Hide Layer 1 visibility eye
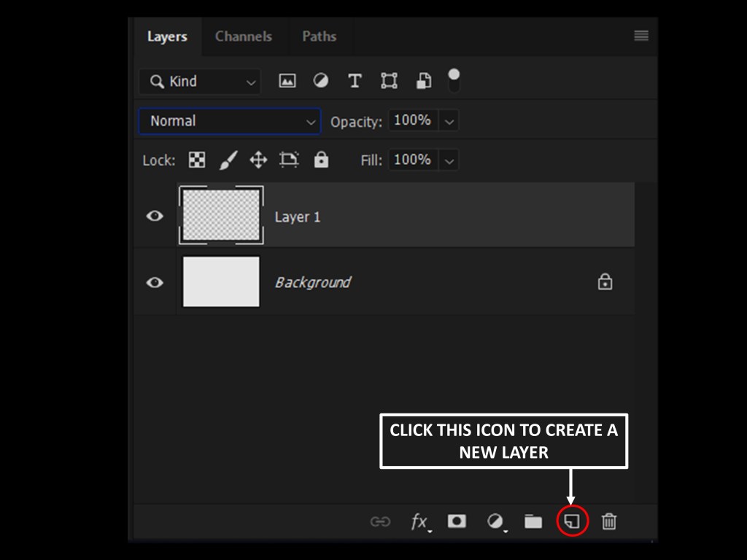 tap(155, 216)
